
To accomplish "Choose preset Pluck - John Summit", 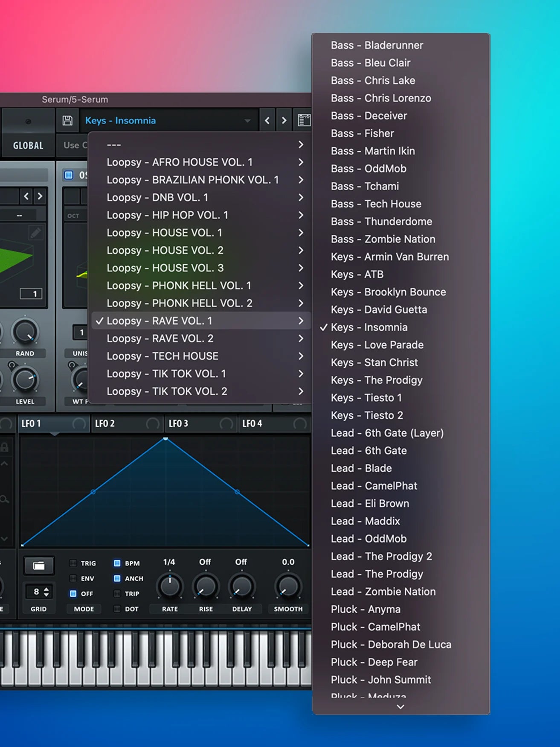I will point(400,680).
